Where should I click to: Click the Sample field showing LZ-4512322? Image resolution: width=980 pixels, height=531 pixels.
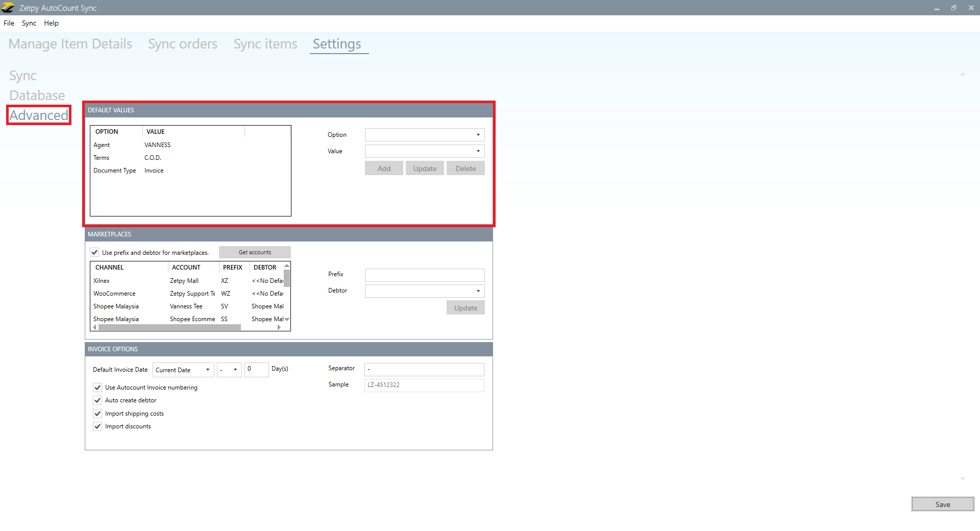[424, 385]
